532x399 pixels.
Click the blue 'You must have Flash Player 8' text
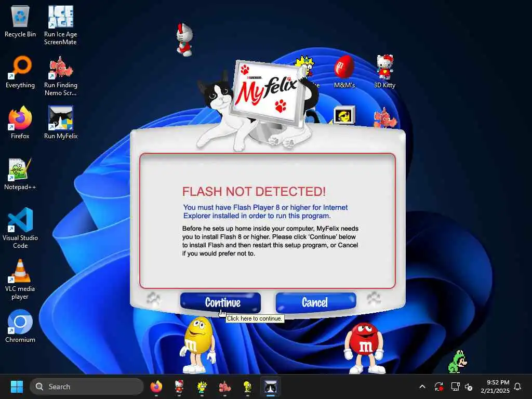pos(265,212)
